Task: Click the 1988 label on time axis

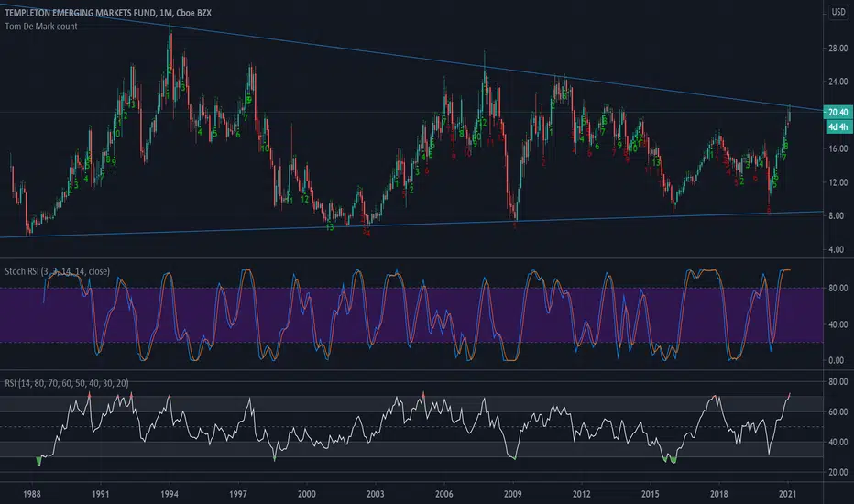Action: (31, 494)
